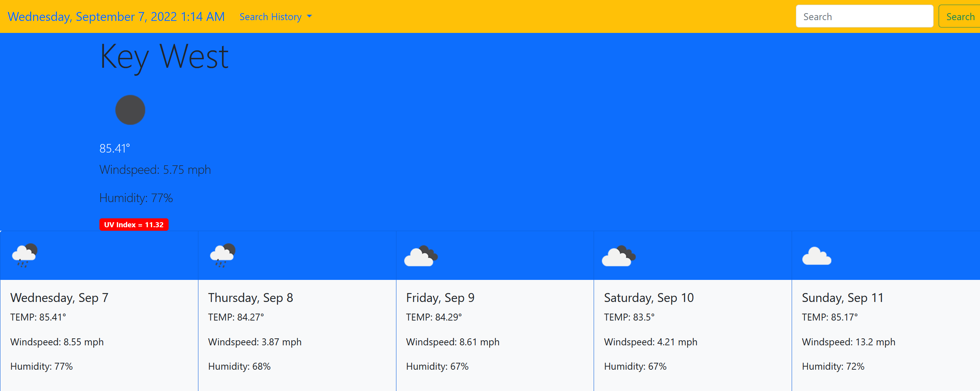The image size is (980, 391).
Task: Click the red UV Index badge
Action: coord(134,225)
